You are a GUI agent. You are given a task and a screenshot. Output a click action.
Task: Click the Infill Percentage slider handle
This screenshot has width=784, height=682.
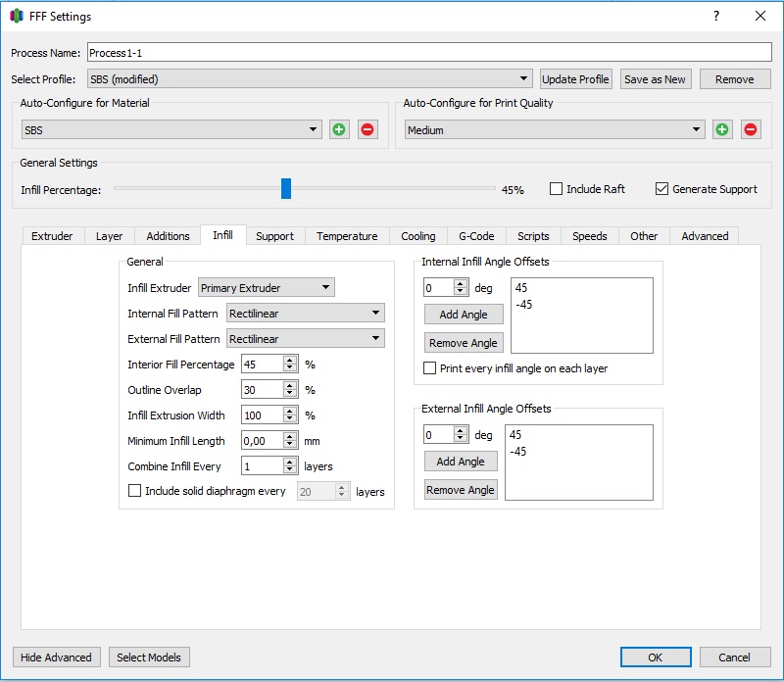click(286, 188)
